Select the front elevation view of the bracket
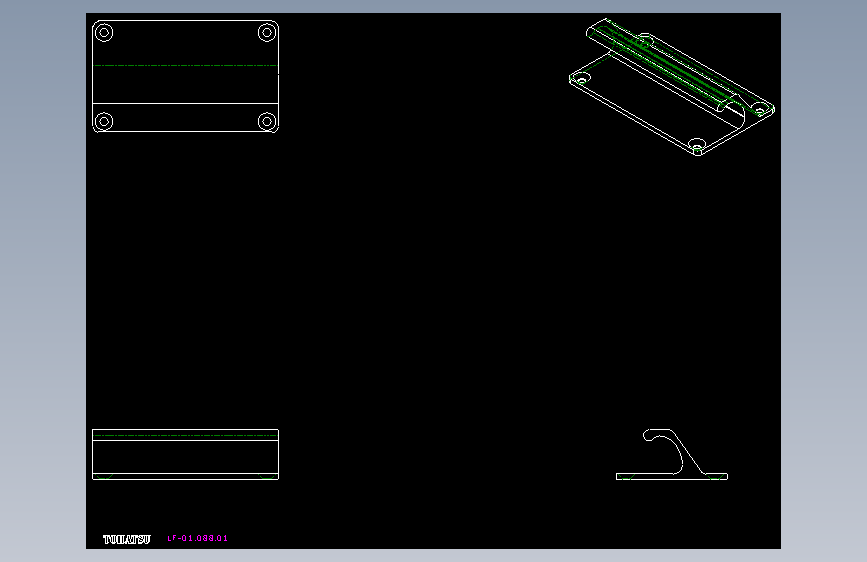 point(185,454)
